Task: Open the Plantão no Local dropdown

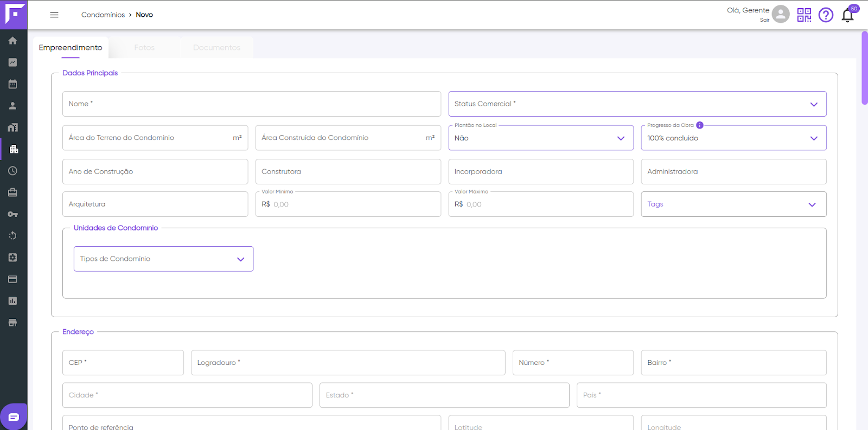Action: point(541,138)
